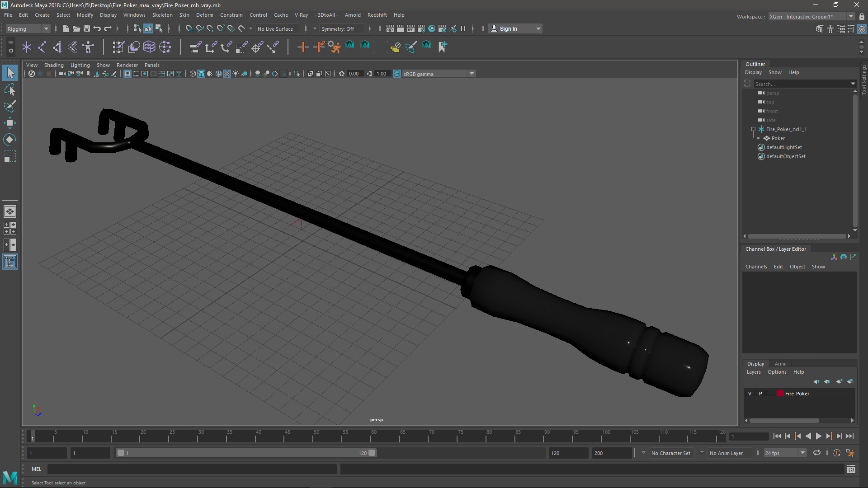Toggle use all lights in viewport

236,74
